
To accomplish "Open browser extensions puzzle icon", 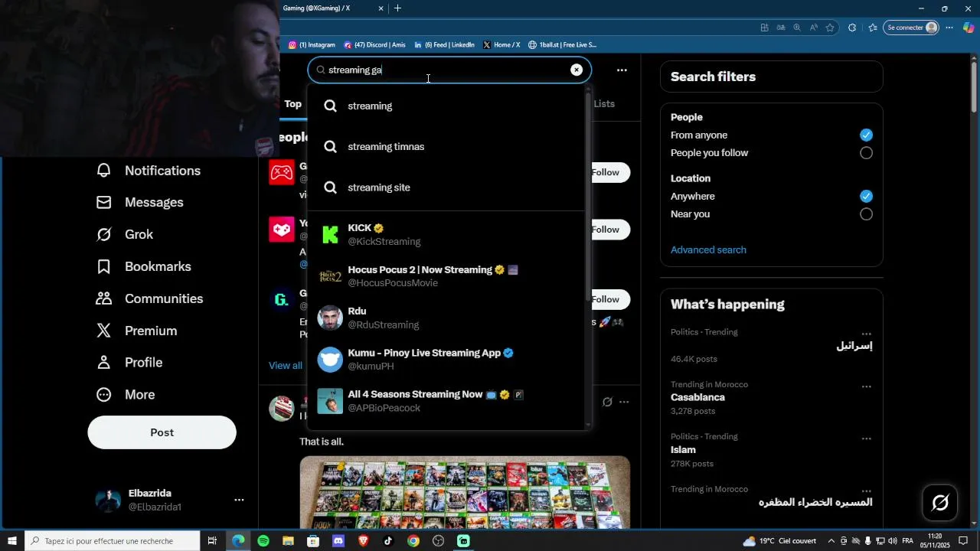I will pyautogui.click(x=852, y=28).
